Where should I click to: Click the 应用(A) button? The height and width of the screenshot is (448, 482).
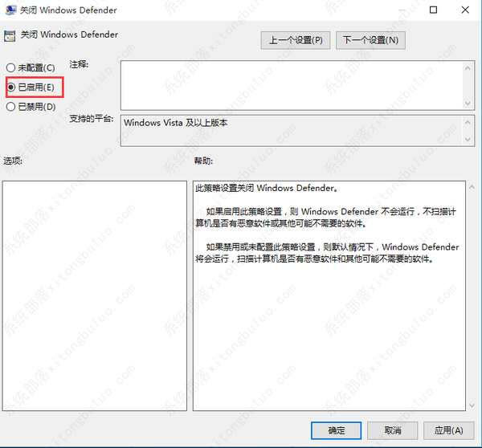click(449, 430)
